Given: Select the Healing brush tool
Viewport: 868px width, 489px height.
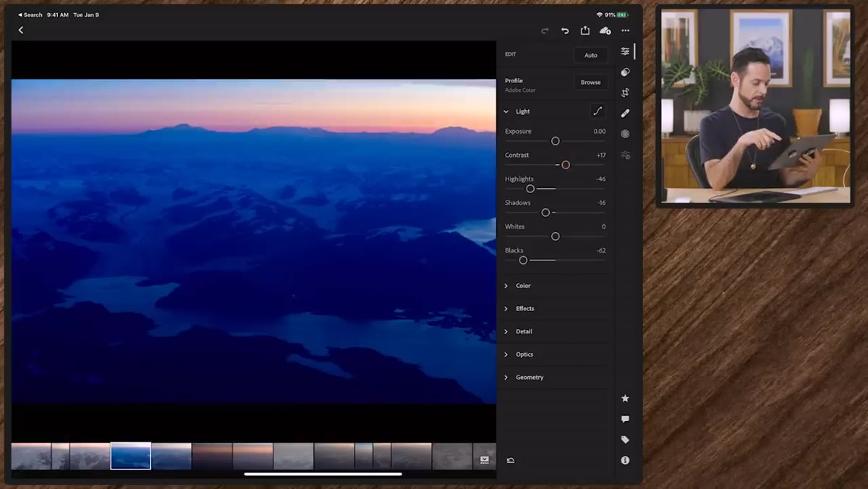Looking at the screenshot, I should 626,113.
